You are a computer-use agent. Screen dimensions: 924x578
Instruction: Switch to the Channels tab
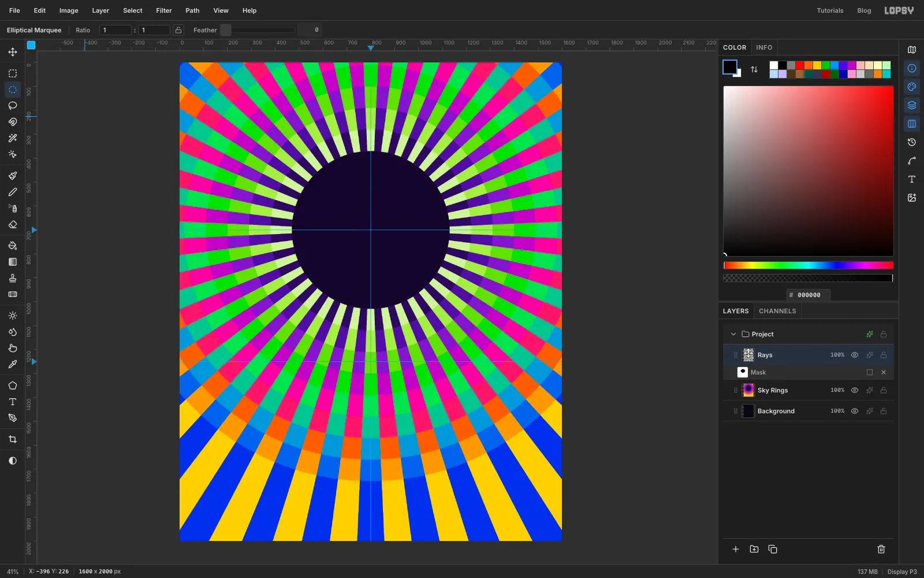coord(777,311)
